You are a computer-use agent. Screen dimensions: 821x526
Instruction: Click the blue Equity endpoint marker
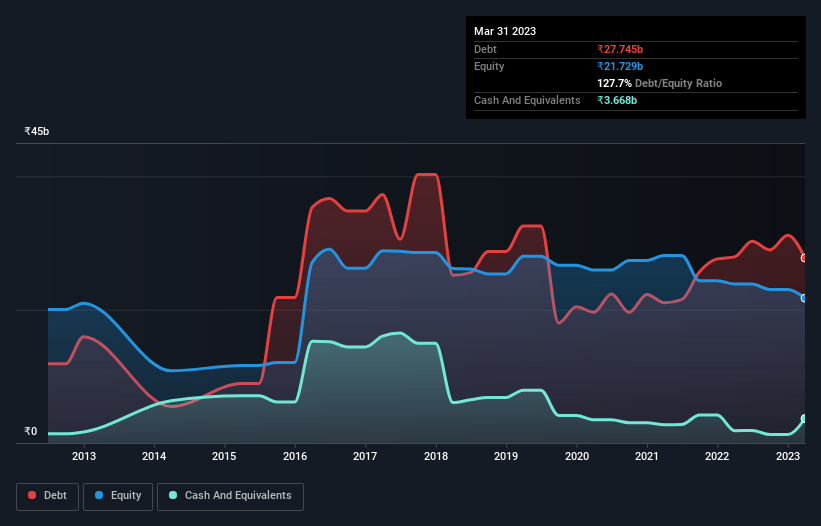click(x=804, y=298)
